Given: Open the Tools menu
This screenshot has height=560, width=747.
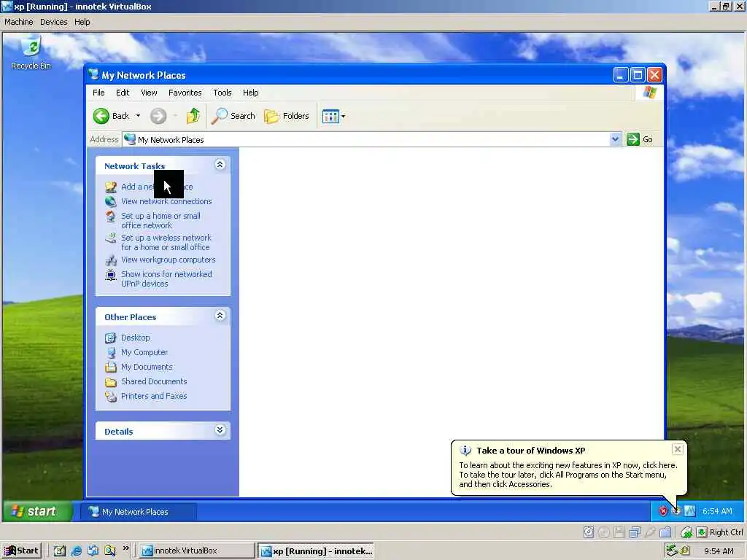Looking at the screenshot, I should point(222,93).
